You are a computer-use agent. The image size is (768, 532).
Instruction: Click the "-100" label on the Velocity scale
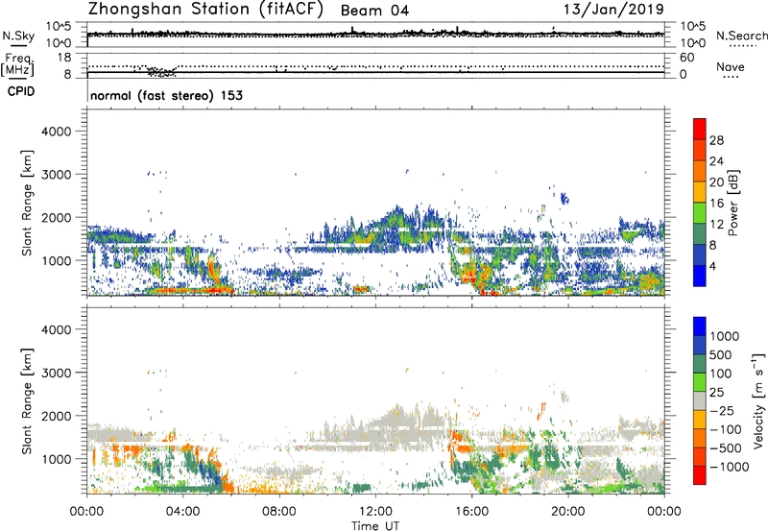[726, 429]
